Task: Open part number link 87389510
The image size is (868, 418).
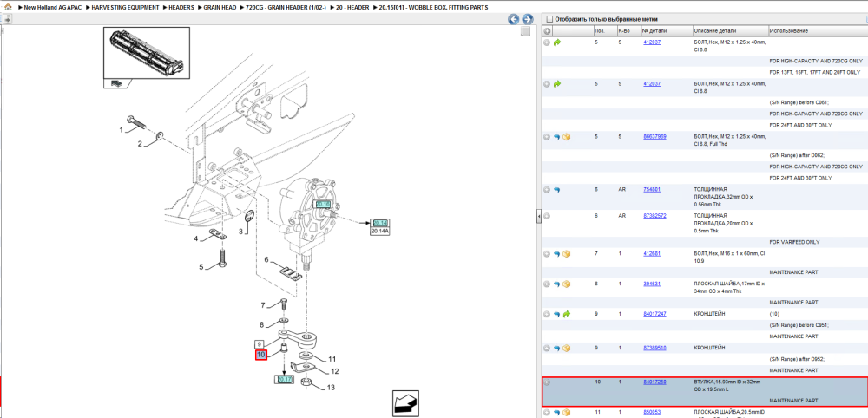Action: pyautogui.click(x=654, y=348)
